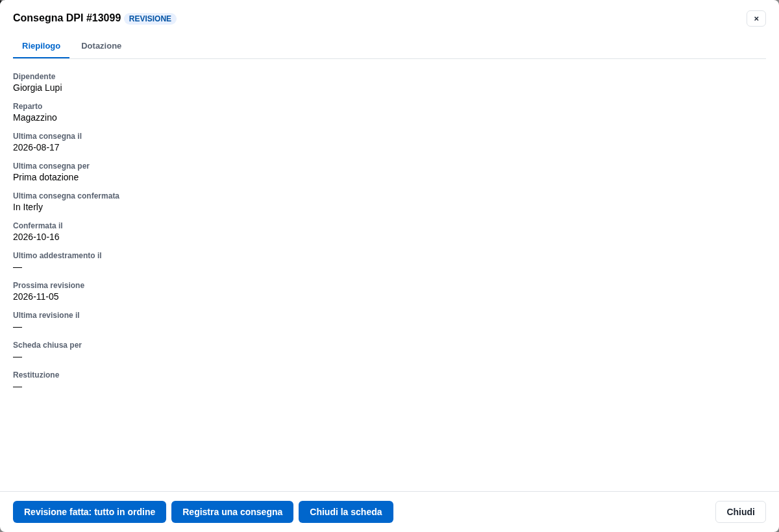Click the REVISIONE status badge

(150, 19)
